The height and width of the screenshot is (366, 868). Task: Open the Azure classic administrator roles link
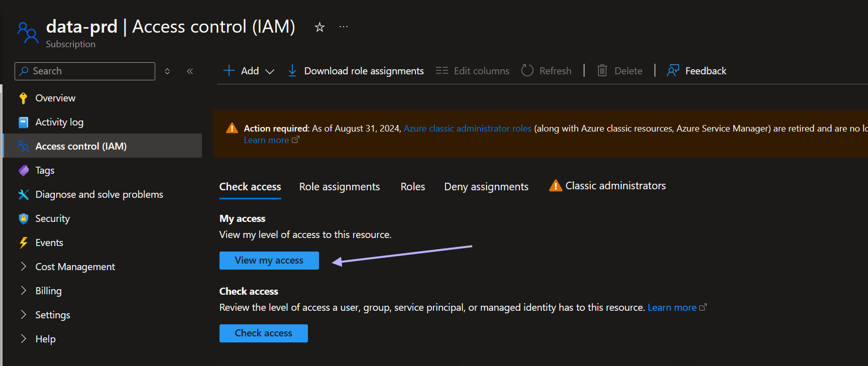pyautogui.click(x=468, y=129)
